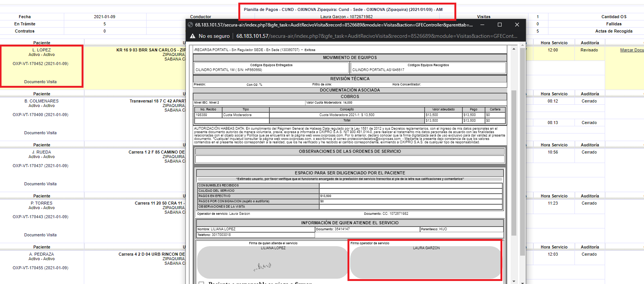
Task: Click 'Cuota Moderadora 2021-1: $ 13,500' concept cell
Action: tap(347, 115)
